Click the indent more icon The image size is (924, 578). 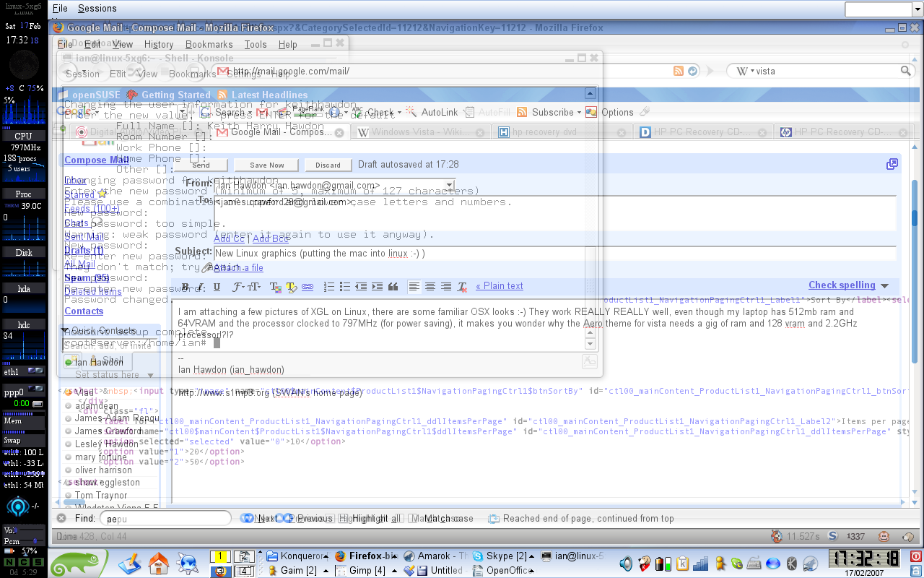point(377,287)
